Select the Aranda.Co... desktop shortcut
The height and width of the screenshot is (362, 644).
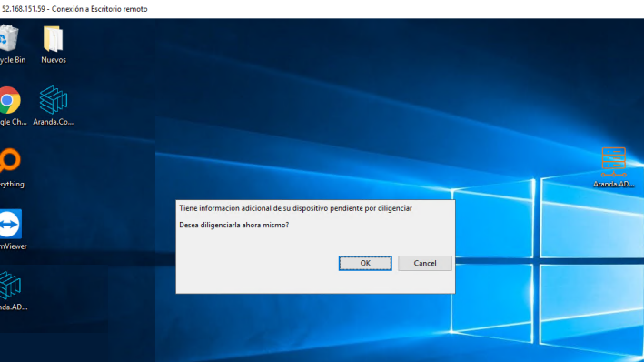54,106
